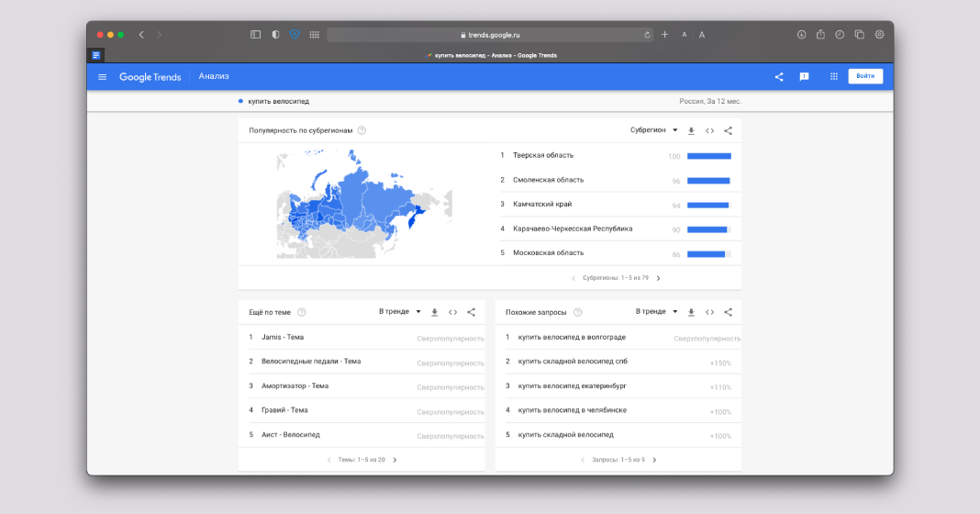Download subregion popularity data as CSV

[691, 131]
